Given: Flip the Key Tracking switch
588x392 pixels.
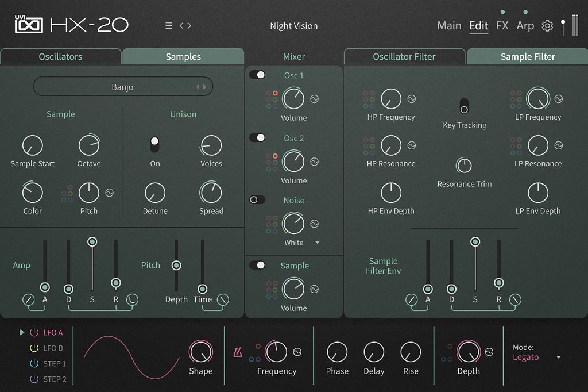Looking at the screenshot, I should (464, 106).
